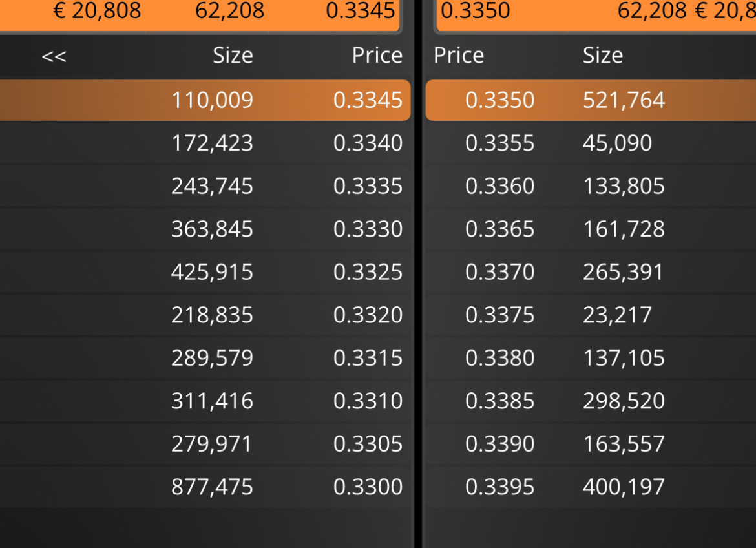
Task: Click the bid-side Size column header
Action: coord(233,56)
